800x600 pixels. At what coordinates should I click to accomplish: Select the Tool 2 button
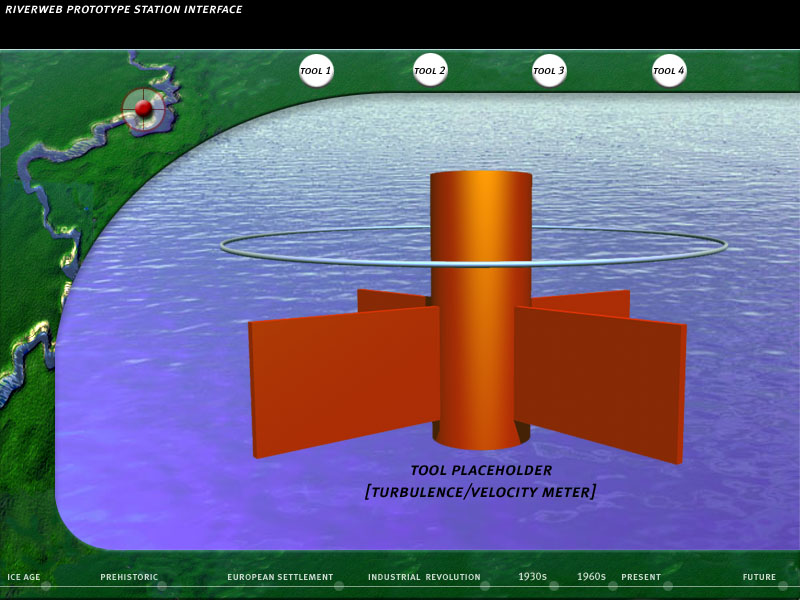430,70
